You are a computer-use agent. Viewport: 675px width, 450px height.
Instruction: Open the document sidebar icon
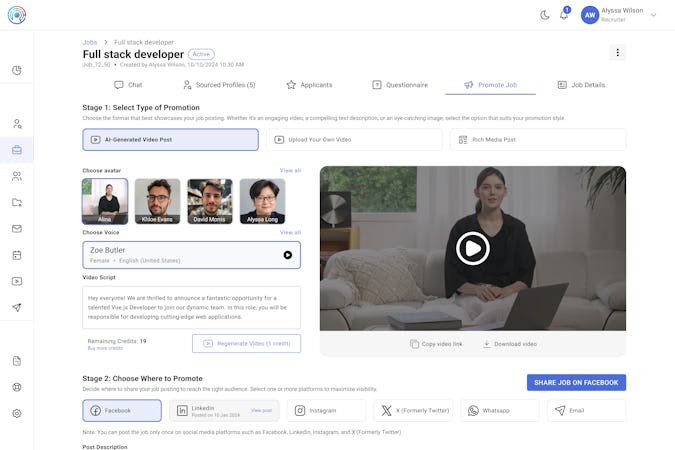(17, 361)
